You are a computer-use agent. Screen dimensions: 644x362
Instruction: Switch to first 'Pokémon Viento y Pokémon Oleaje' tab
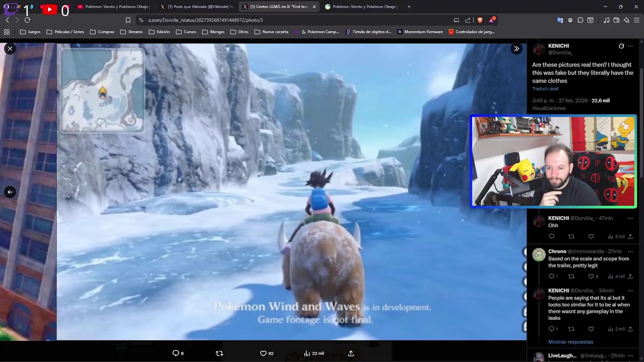113,7
